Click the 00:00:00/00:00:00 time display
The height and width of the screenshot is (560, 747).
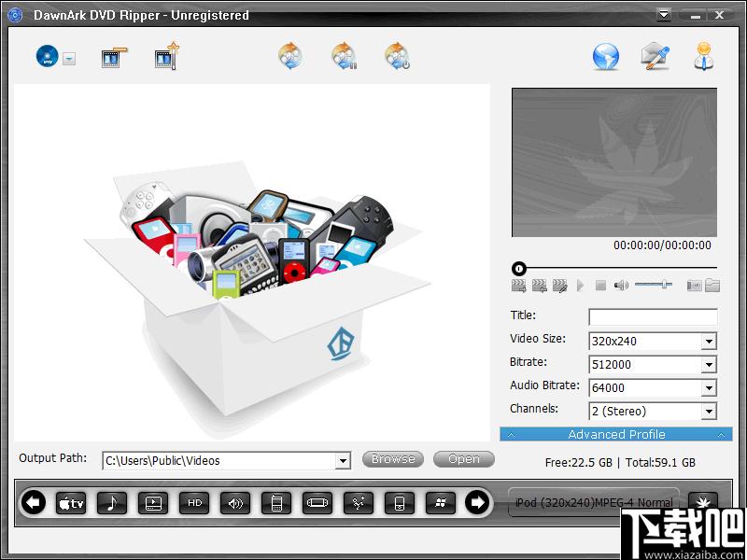pos(662,245)
